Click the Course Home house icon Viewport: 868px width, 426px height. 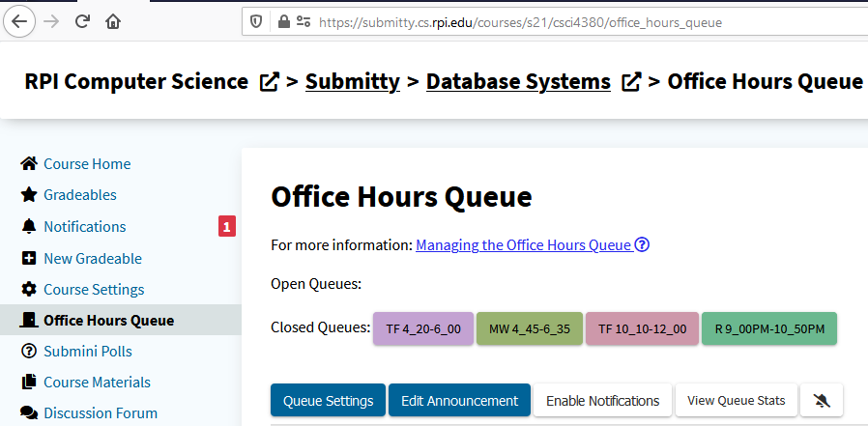click(x=28, y=164)
